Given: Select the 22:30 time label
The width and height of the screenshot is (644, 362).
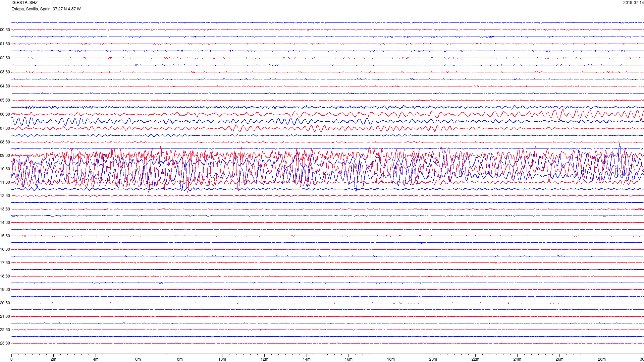Looking at the screenshot, I should point(5,330).
